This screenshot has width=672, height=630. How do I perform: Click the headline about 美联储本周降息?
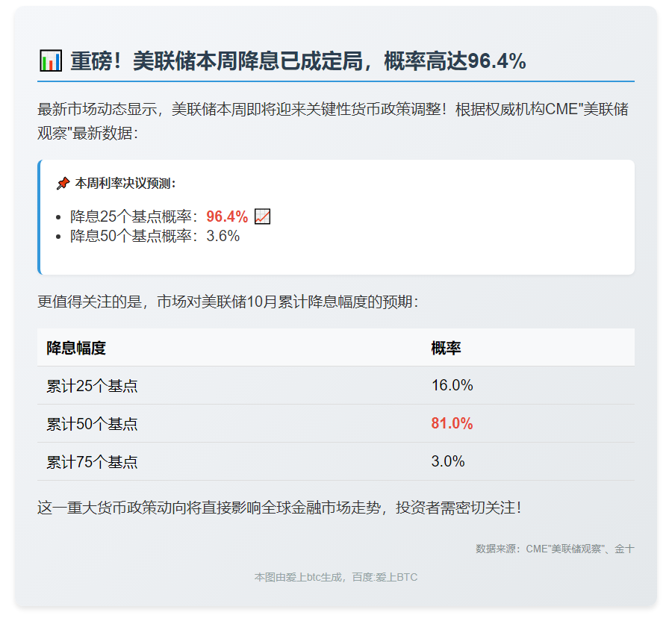tap(298, 61)
